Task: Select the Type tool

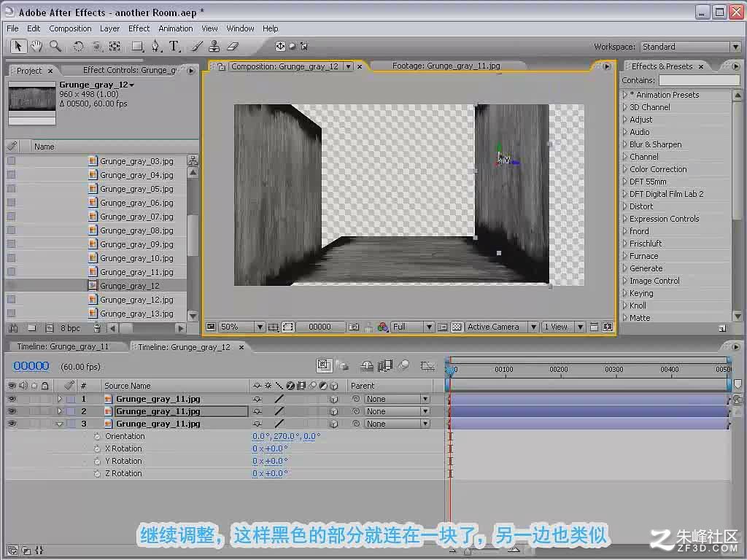Action: coord(174,46)
